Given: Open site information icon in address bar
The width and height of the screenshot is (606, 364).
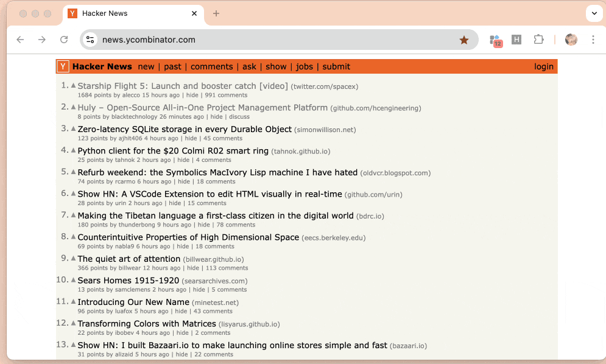Looking at the screenshot, I should coord(90,40).
